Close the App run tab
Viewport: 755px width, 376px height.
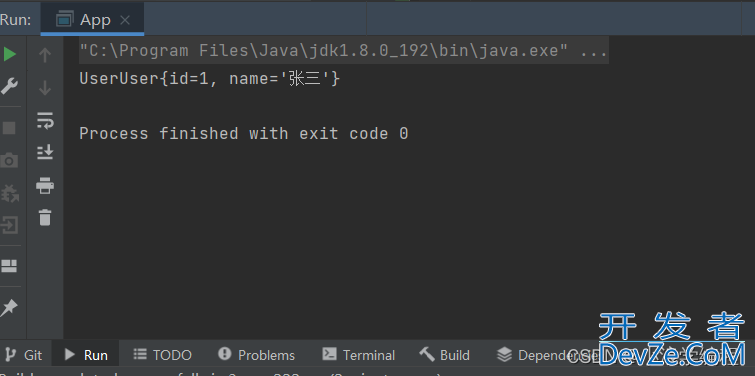click(x=125, y=20)
